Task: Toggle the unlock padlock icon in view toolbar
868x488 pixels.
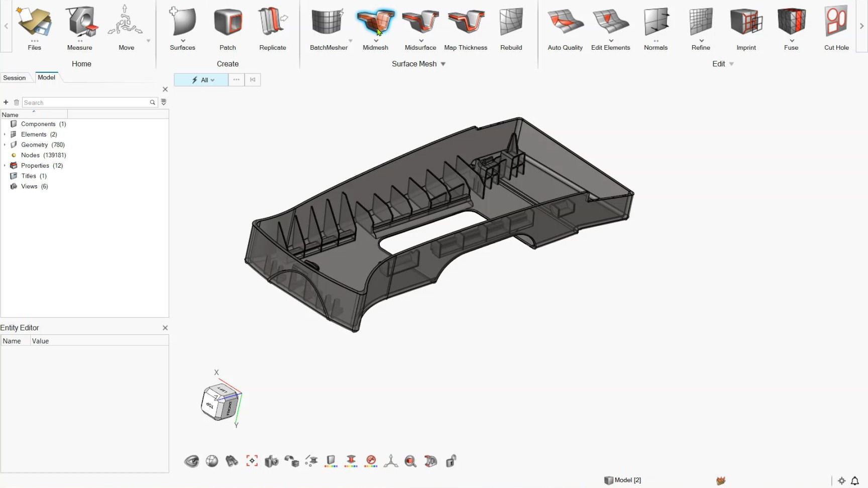Action: tap(451, 461)
